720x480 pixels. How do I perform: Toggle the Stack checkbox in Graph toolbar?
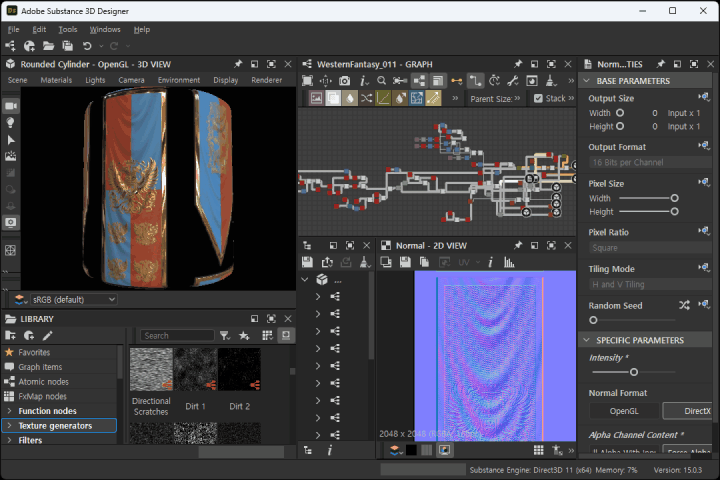pos(538,98)
